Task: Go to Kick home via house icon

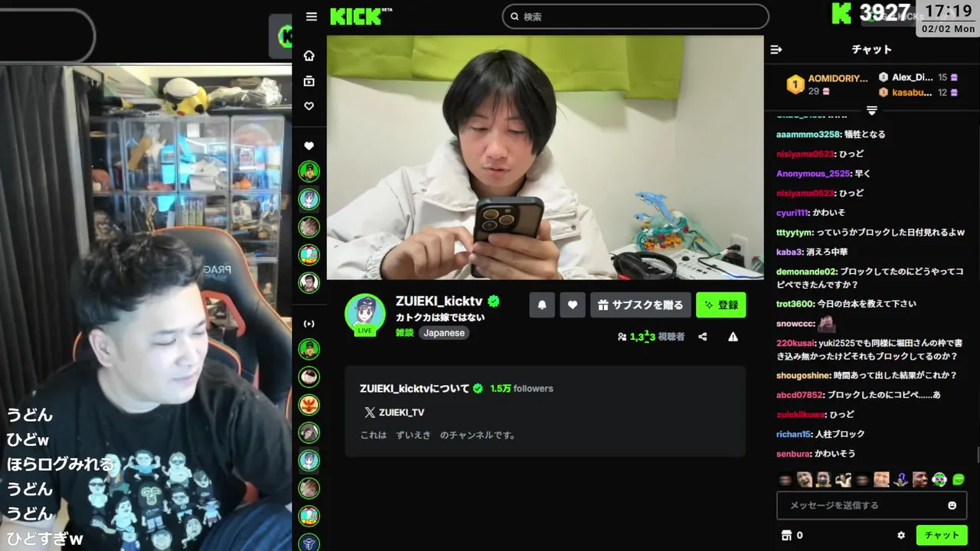Action: pos(309,56)
